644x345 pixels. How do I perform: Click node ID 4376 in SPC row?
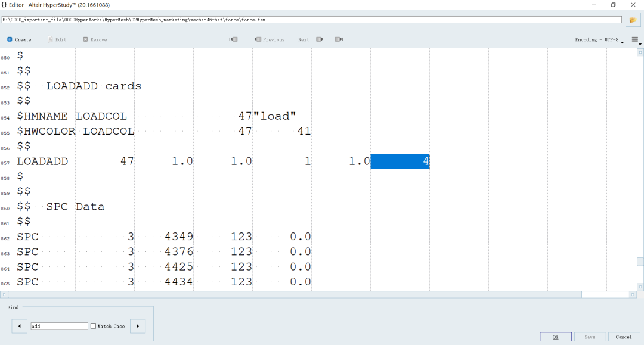pyautogui.click(x=179, y=252)
